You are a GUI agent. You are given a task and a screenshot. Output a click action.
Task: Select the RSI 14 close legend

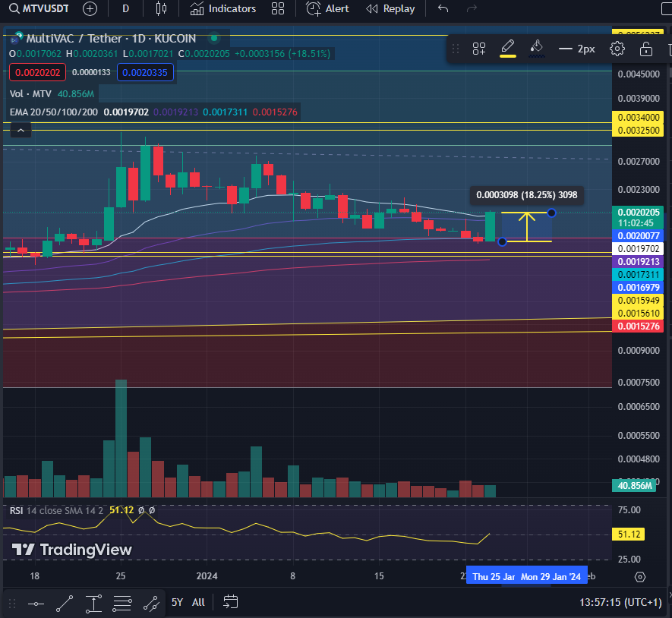point(57,510)
